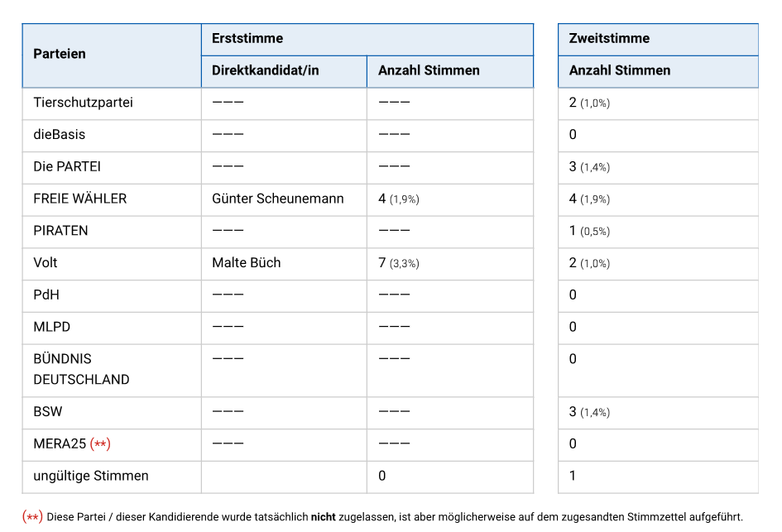Viewport: 782px width, 532px height.
Task: Click Volt's Erststimme count of 7
Action: point(382,262)
